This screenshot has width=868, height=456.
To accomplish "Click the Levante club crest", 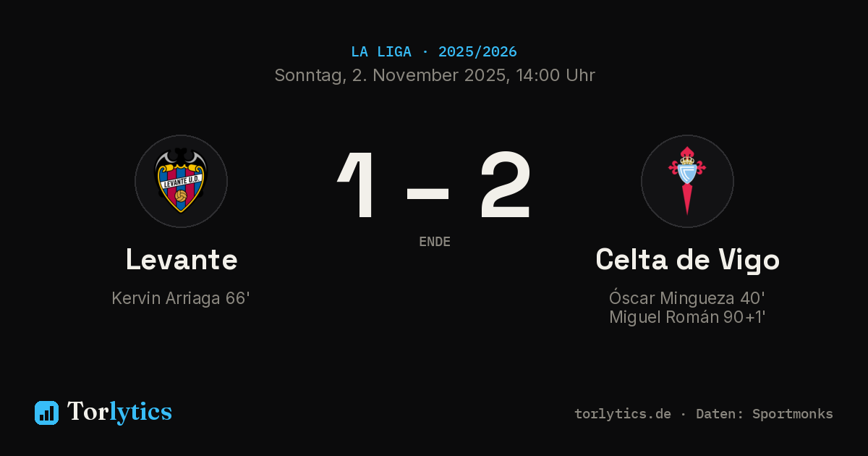I will (x=181, y=181).
